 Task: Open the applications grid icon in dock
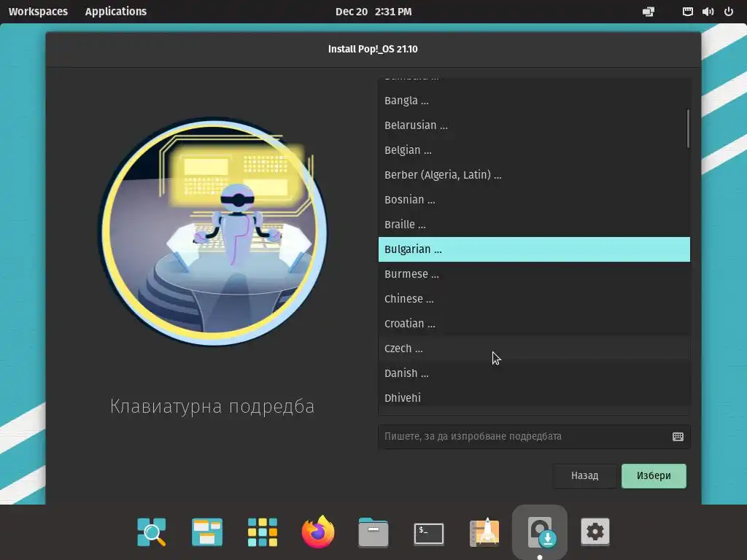(263, 532)
